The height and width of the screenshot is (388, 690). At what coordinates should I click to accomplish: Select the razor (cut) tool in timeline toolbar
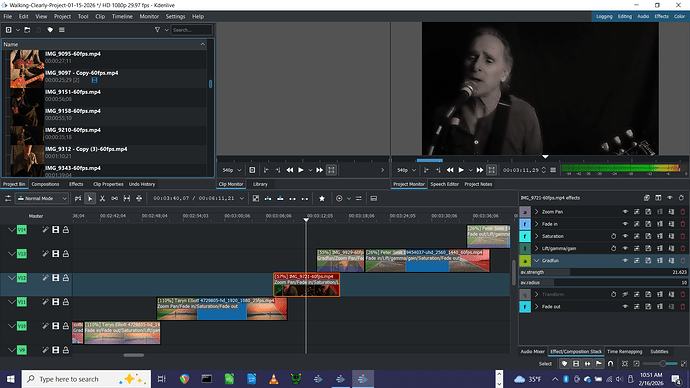[102, 198]
